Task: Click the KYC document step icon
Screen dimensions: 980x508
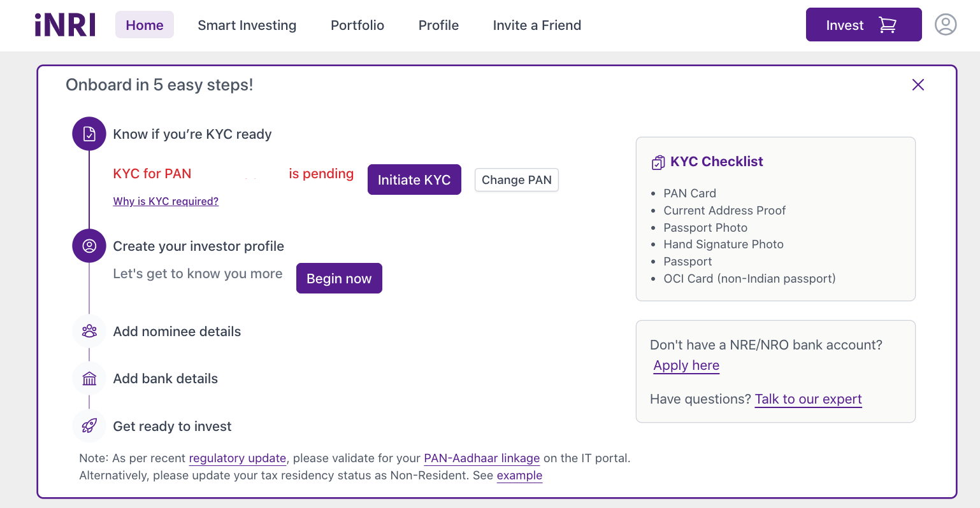Action: click(89, 134)
